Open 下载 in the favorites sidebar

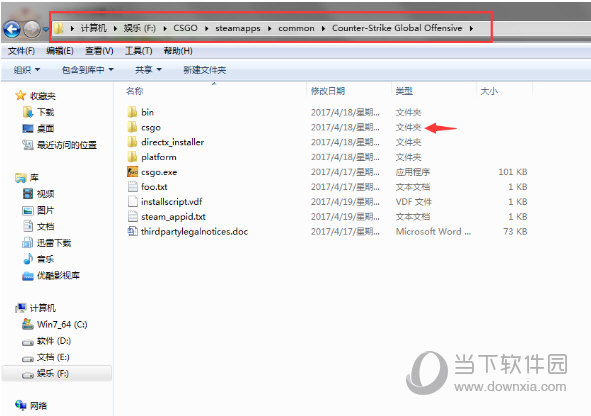(39, 112)
